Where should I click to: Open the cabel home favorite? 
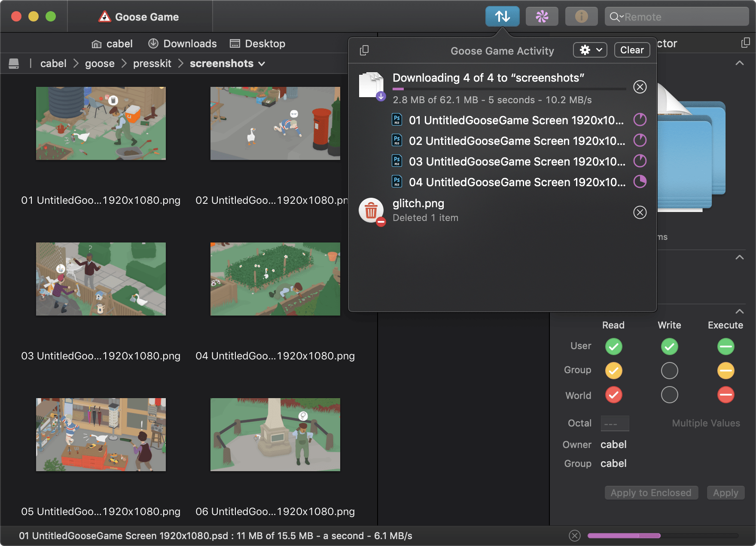pyautogui.click(x=112, y=44)
